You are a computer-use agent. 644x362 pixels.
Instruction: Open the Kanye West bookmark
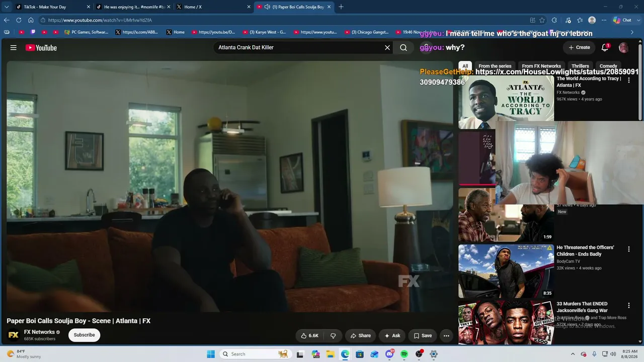pyautogui.click(x=264, y=32)
